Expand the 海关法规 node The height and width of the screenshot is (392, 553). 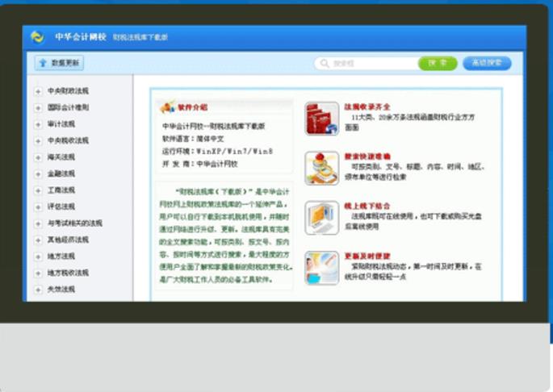pos(38,157)
